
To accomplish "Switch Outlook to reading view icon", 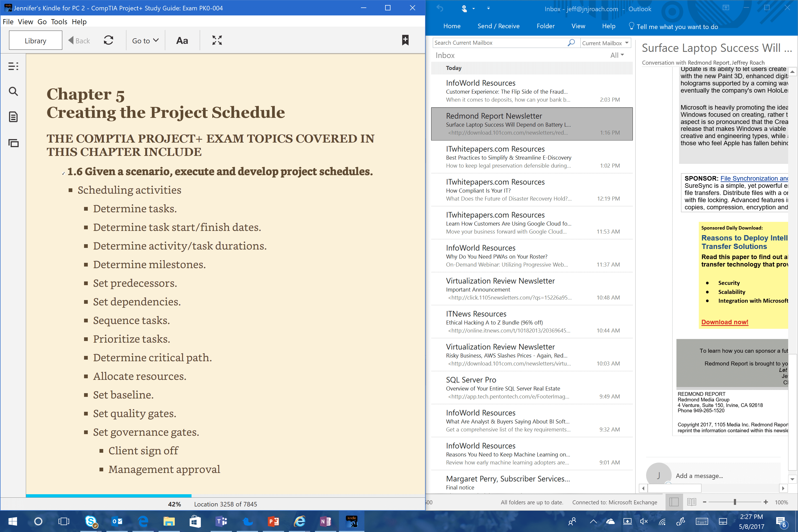I will point(691,502).
